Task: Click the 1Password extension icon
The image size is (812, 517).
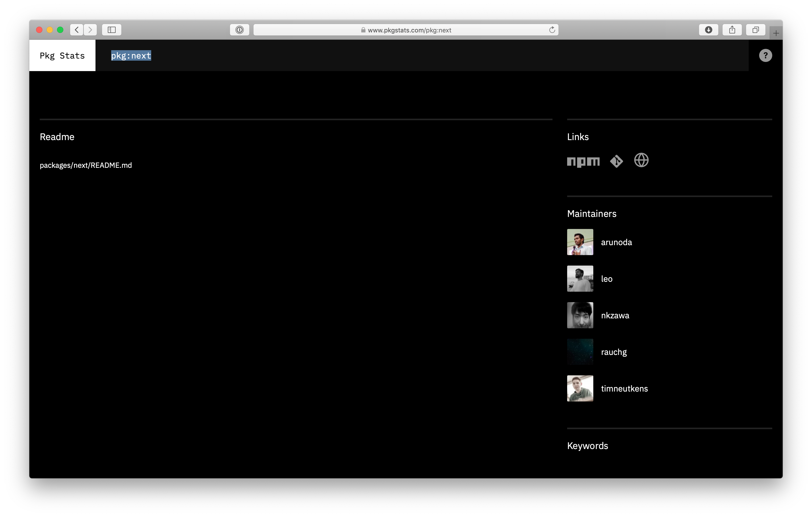Action: tap(239, 30)
